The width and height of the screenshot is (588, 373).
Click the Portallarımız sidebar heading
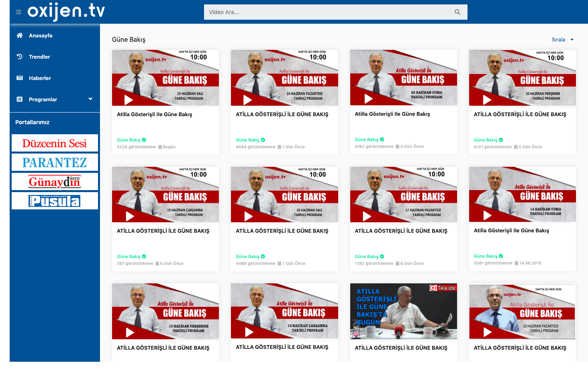coord(32,122)
